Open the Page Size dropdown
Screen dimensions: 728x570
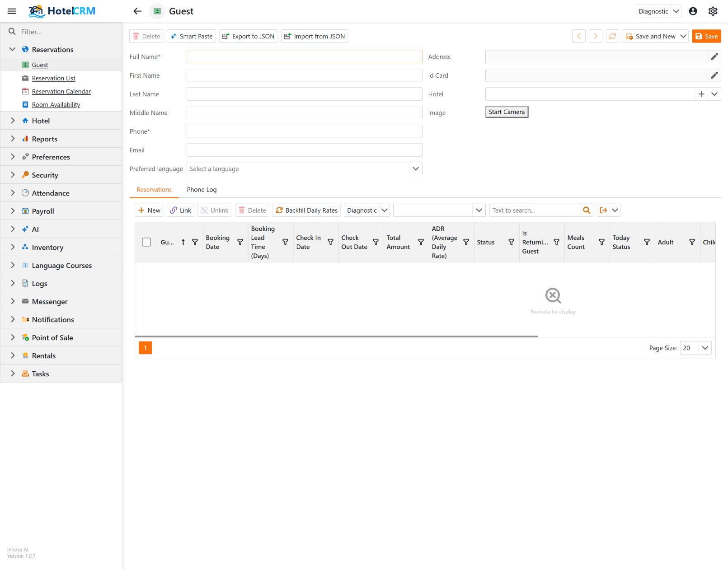pos(705,348)
